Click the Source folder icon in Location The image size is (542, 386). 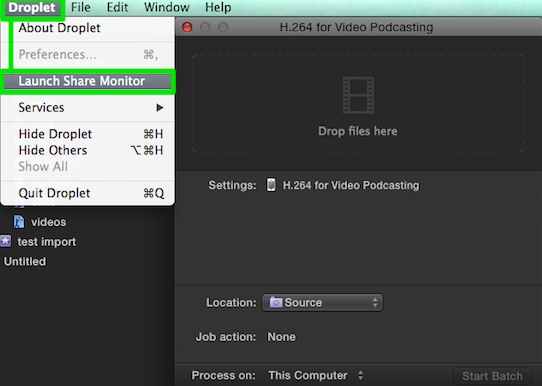[x=276, y=302]
